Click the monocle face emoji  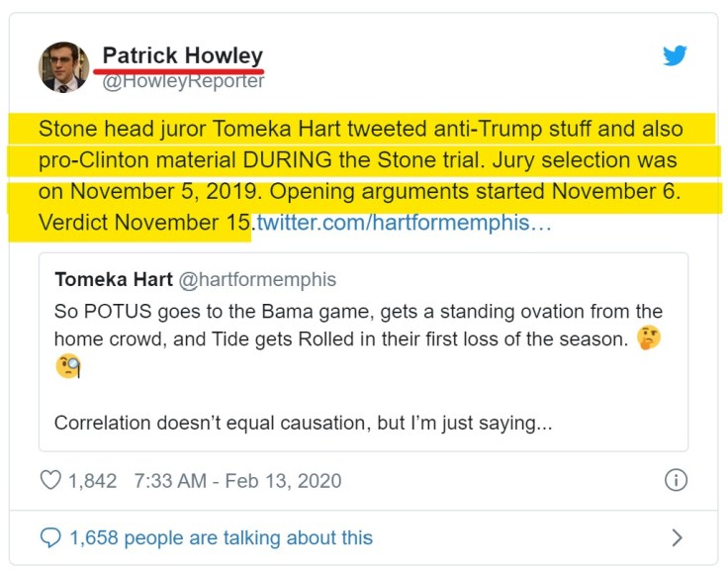(x=67, y=367)
